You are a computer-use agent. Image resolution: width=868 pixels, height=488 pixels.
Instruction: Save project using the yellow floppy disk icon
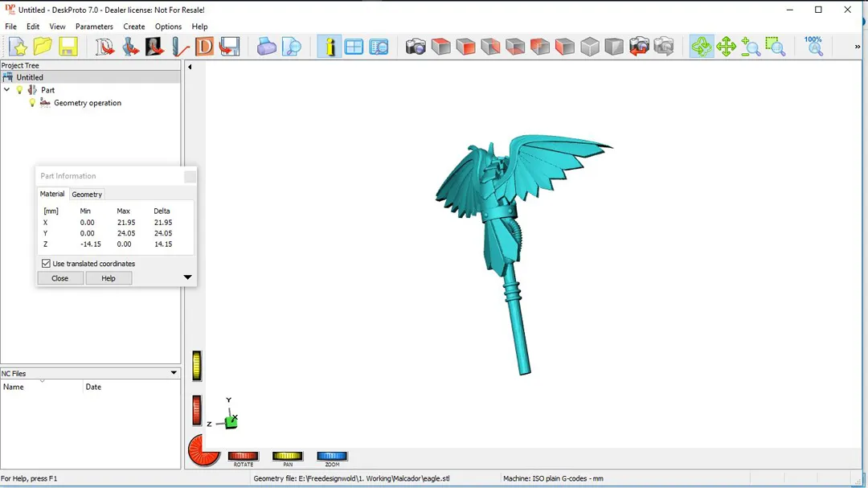pos(68,47)
